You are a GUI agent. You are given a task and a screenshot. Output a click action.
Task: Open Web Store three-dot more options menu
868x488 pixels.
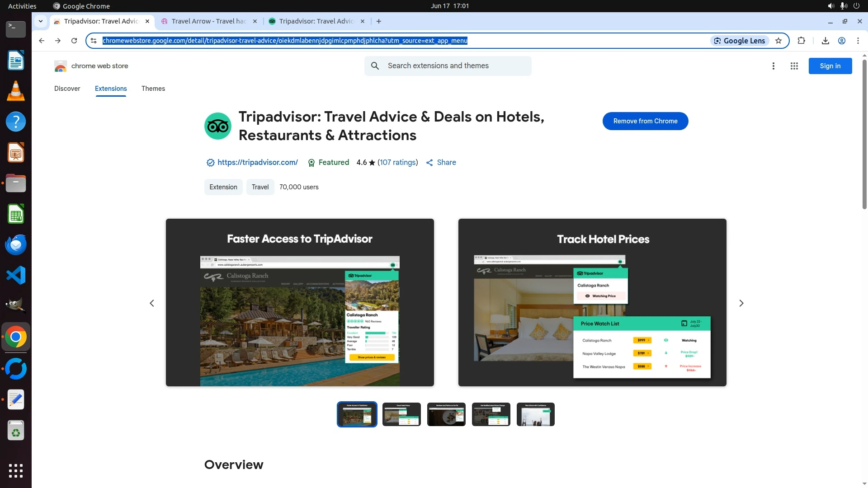tap(773, 66)
